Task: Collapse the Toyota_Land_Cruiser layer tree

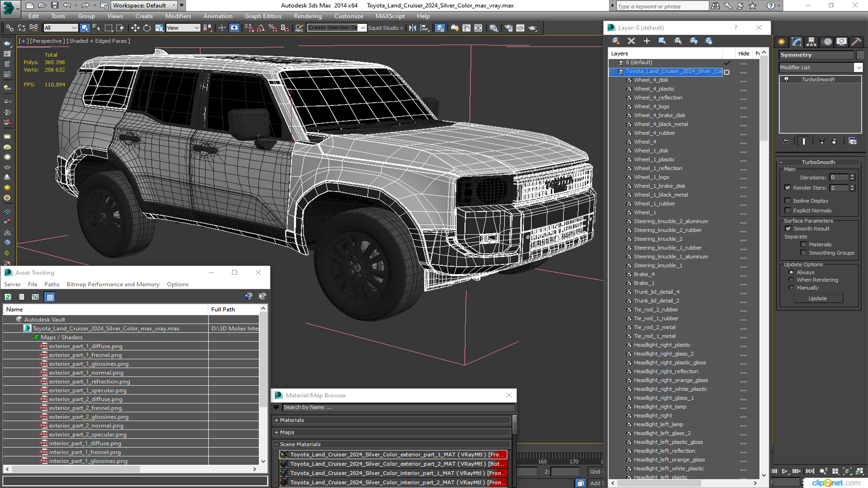Action: point(613,71)
